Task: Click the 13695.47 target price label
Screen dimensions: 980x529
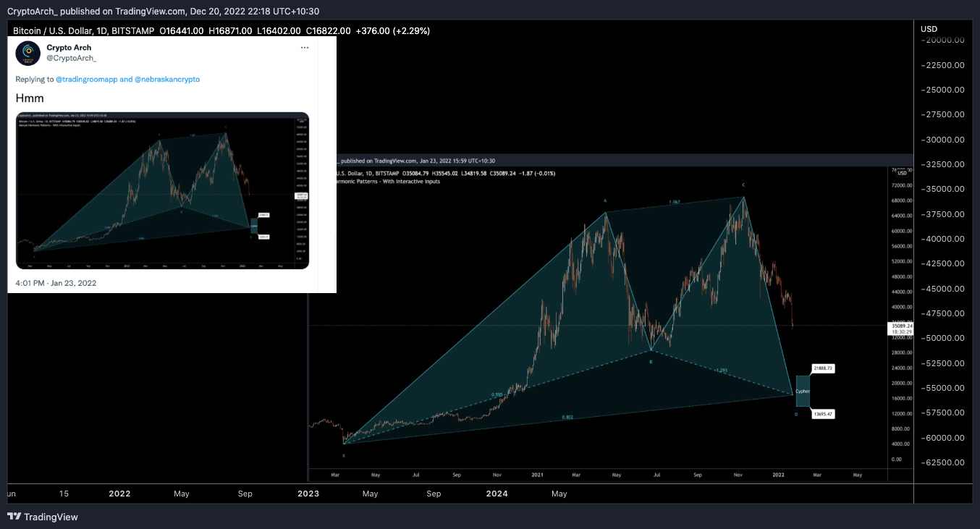Action: click(824, 414)
